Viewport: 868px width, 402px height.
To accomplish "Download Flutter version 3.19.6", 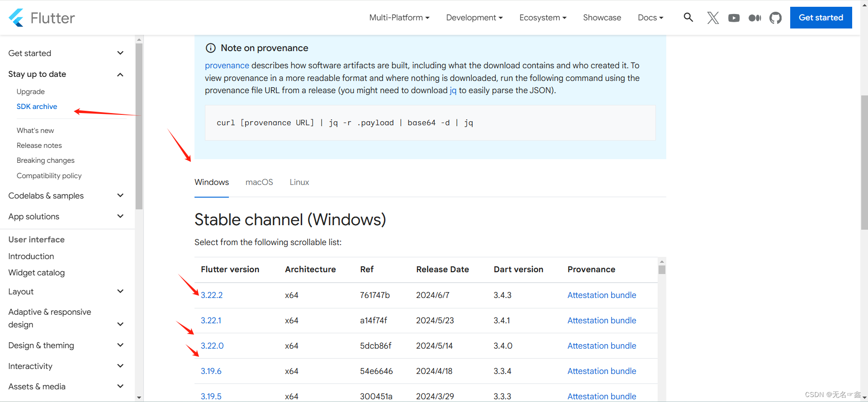I will click(x=211, y=371).
